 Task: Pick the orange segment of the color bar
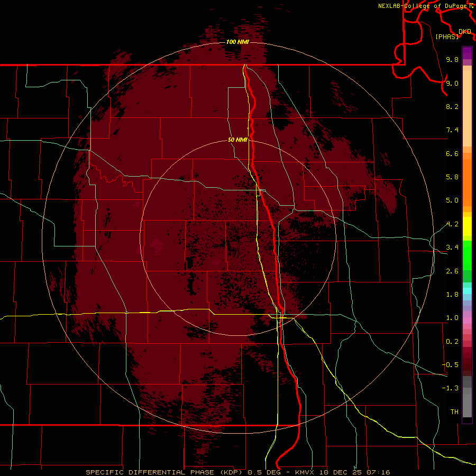tap(467, 183)
